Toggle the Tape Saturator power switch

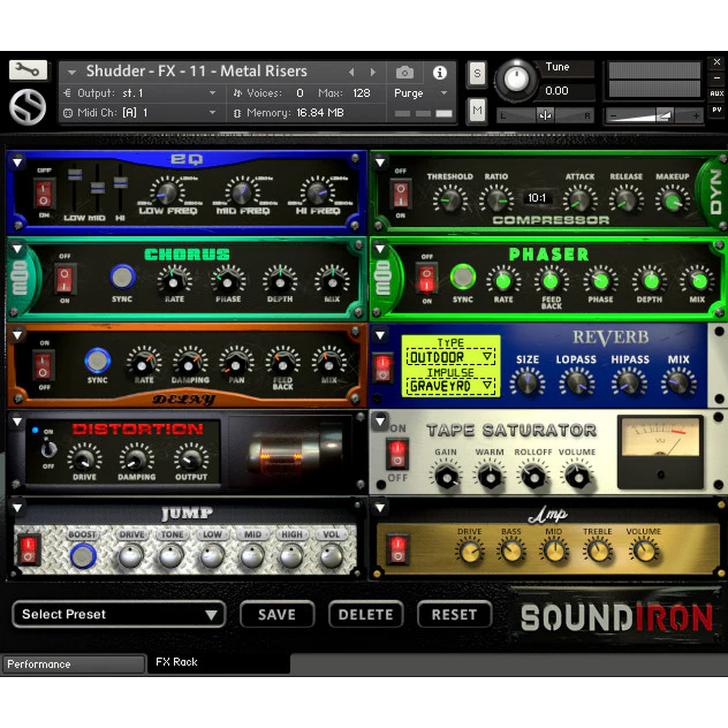point(398,453)
